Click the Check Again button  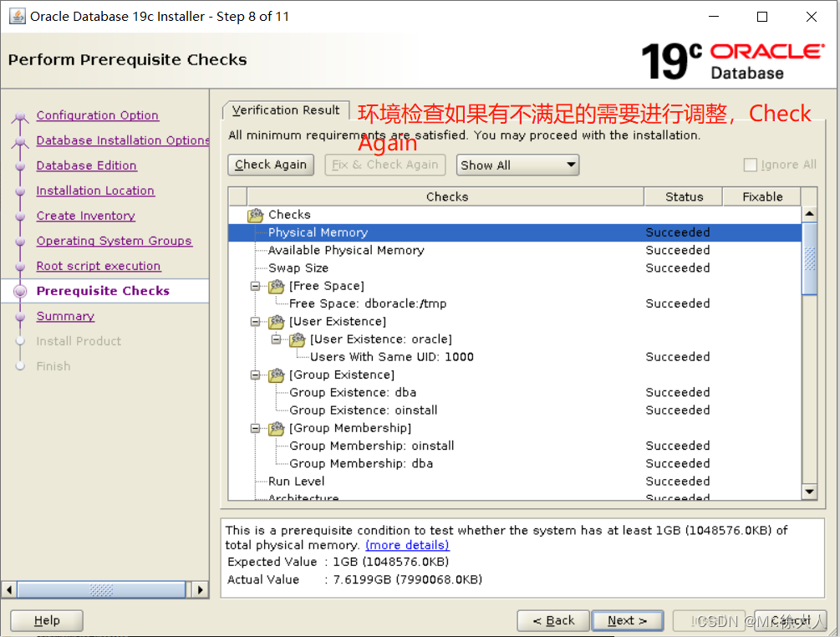pos(271,165)
